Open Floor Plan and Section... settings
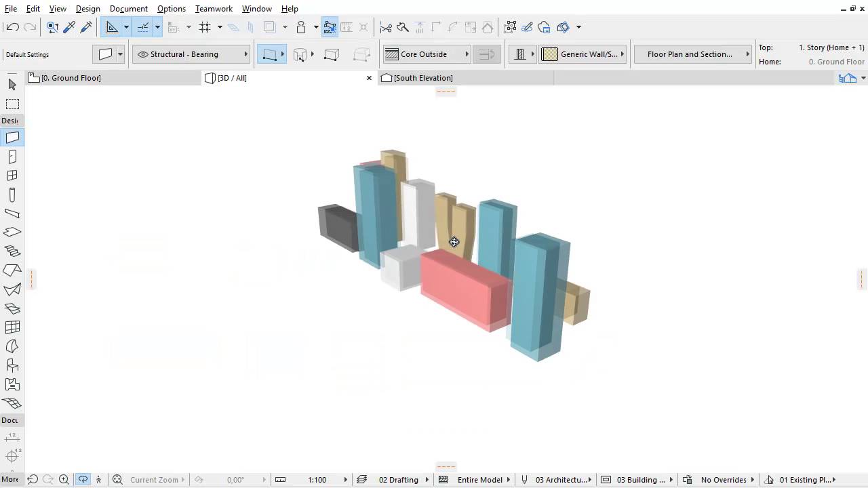The width and height of the screenshot is (868, 488). [x=694, y=54]
